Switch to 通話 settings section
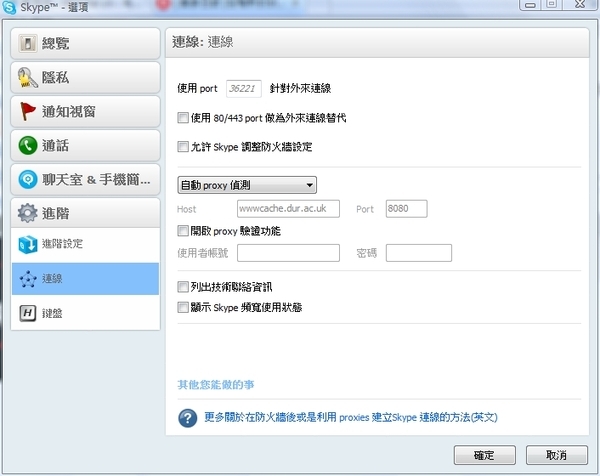The image size is (600, 476). click(x=85, y=145)
